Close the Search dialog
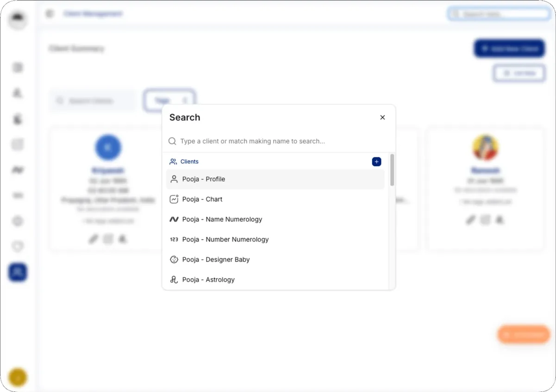The height and width of the screenshot is (392, 556). coord(382,118)
